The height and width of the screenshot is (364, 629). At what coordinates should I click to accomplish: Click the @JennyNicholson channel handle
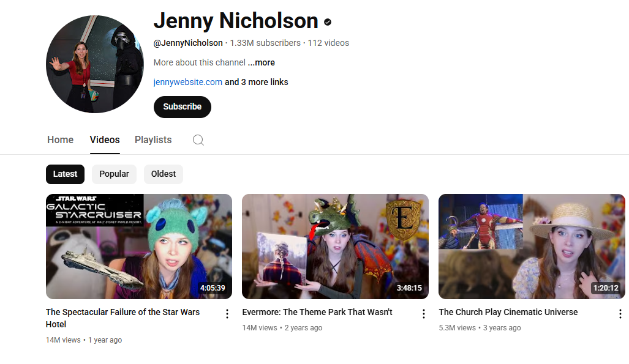pos(188,43)
